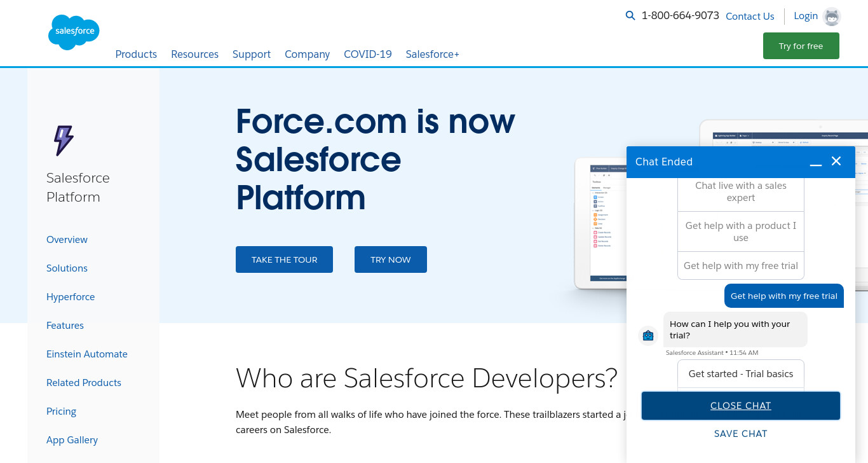
Task: Click 'Who are Salesforce Developers?' heading
Action: coord(426,378)
